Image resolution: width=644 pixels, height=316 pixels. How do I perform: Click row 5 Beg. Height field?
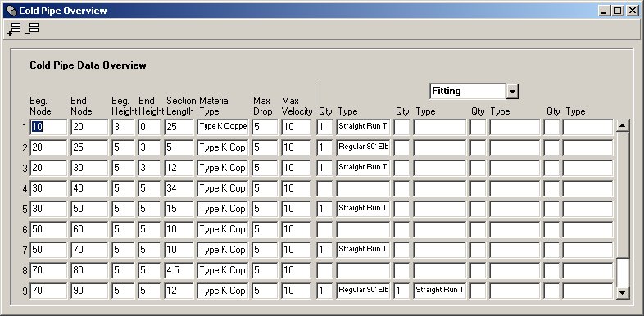click(x=123, y=210)
